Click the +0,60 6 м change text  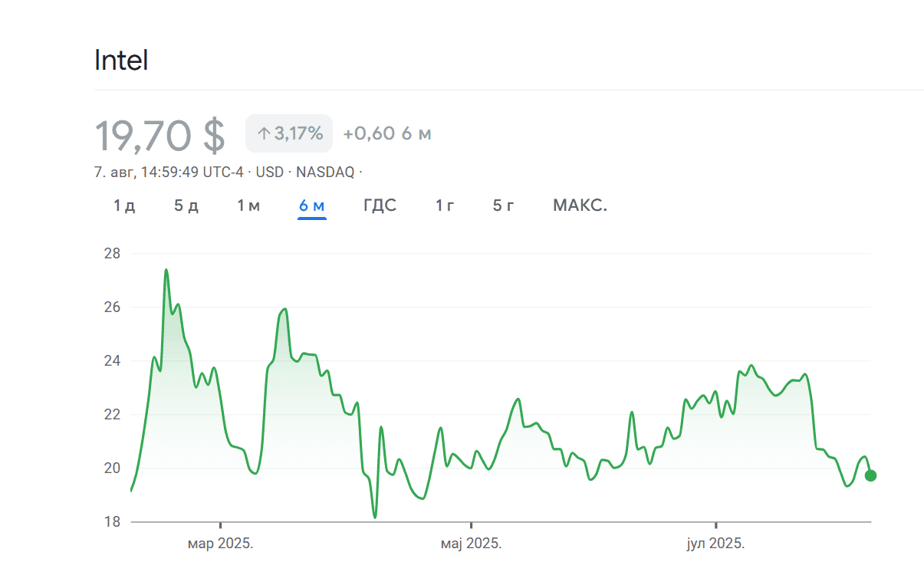pos(387,133)
